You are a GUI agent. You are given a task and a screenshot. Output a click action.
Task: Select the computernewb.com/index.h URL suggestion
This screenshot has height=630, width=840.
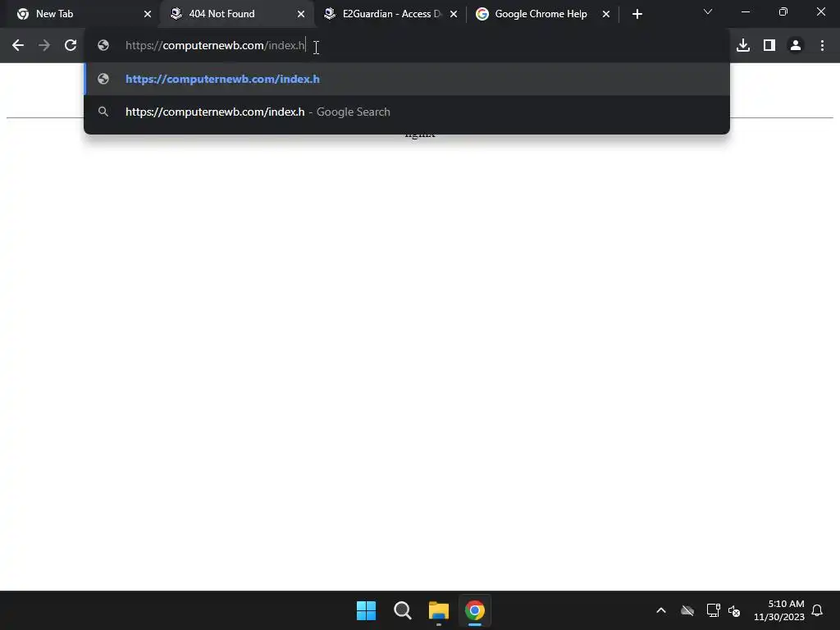407,80
